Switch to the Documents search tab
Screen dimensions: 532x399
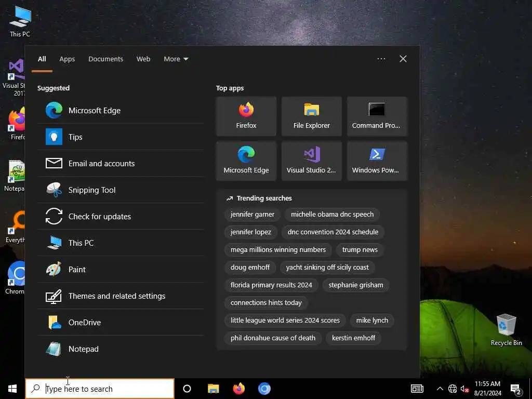(x=105, y=59)
